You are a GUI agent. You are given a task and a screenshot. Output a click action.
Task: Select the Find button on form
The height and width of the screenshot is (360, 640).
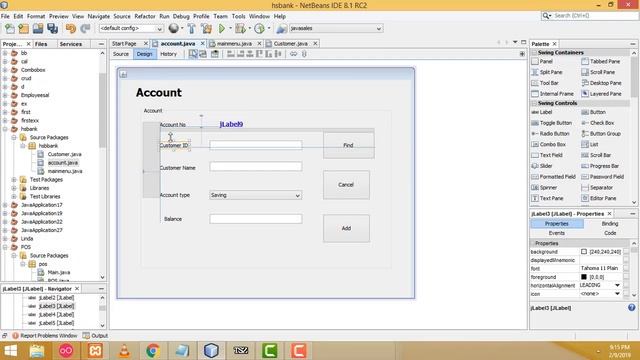[x=349, y=145]
